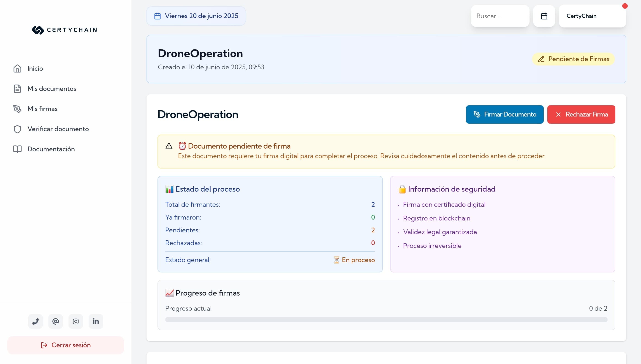Navigate to Mis firmas
Viewport: 641px width, 364px height.
point(42,109)
